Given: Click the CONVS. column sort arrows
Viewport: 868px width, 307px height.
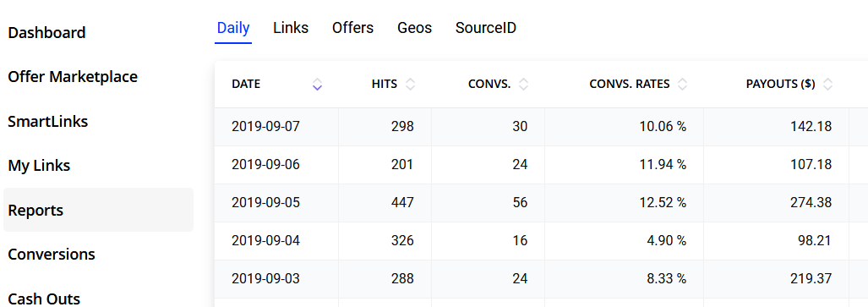Looking at the screenshot, I should tap(524, 85).
